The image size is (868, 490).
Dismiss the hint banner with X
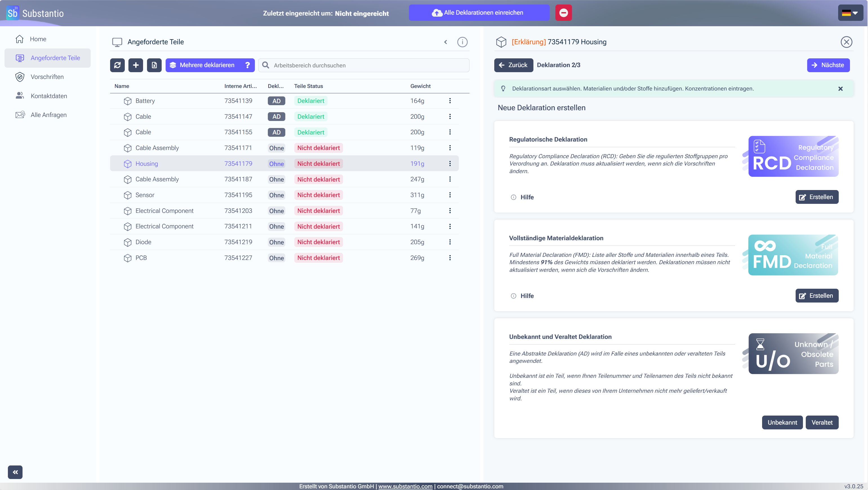pos(840,89)
